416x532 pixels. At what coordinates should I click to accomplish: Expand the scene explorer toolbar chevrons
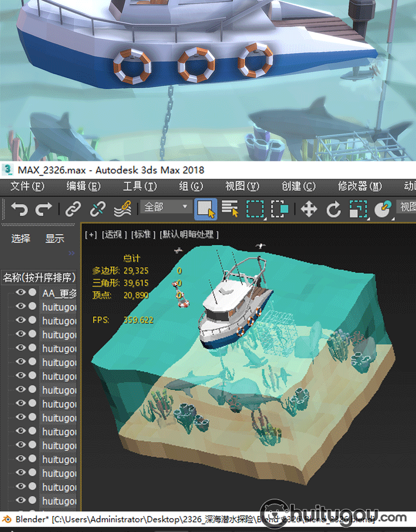tap(72, 253)
